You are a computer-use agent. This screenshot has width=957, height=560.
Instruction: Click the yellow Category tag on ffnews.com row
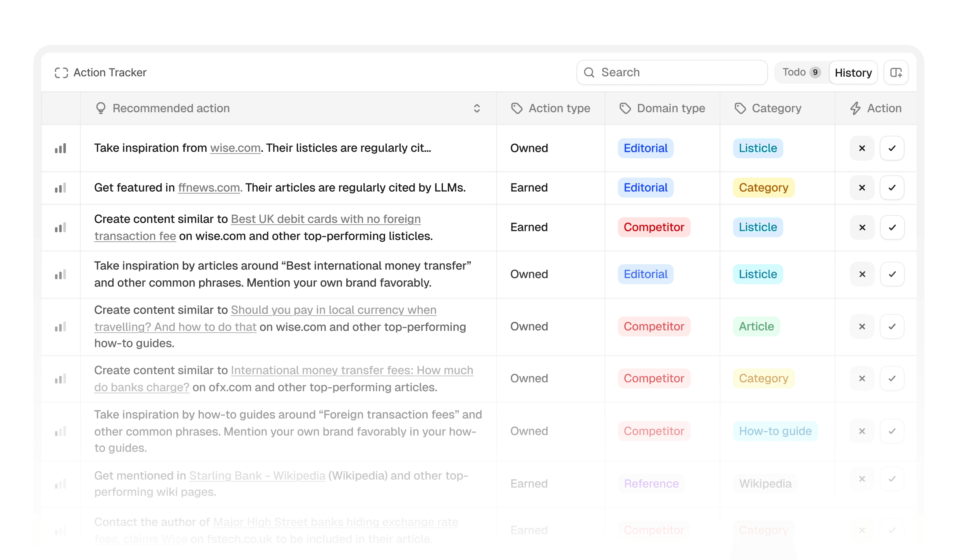tap(763, 188)
